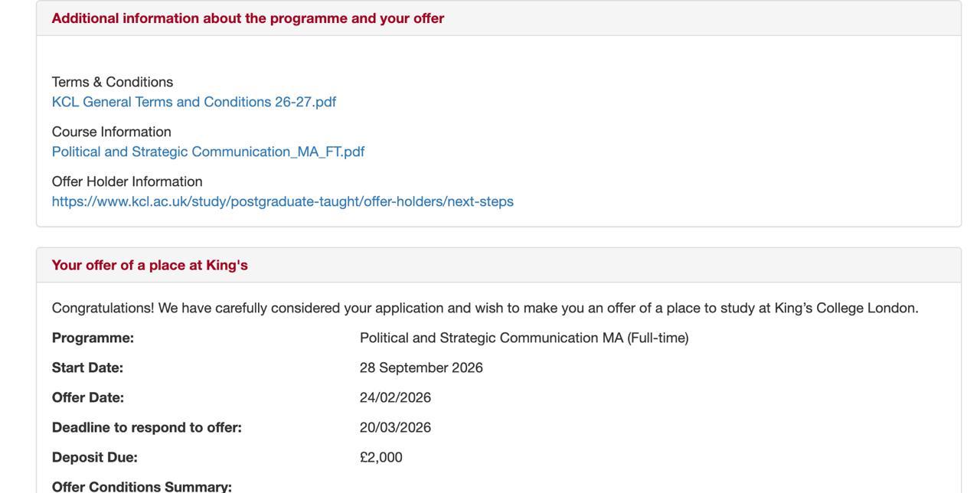Click the deposit amount £2,000
980x493 pixels.
pyautogui.click(x=381, y=457)
